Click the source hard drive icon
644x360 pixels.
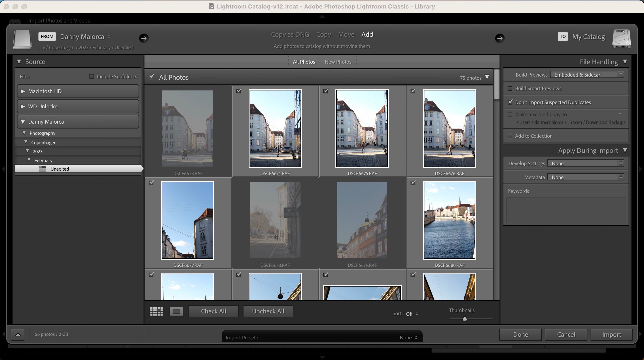[22, 40]
